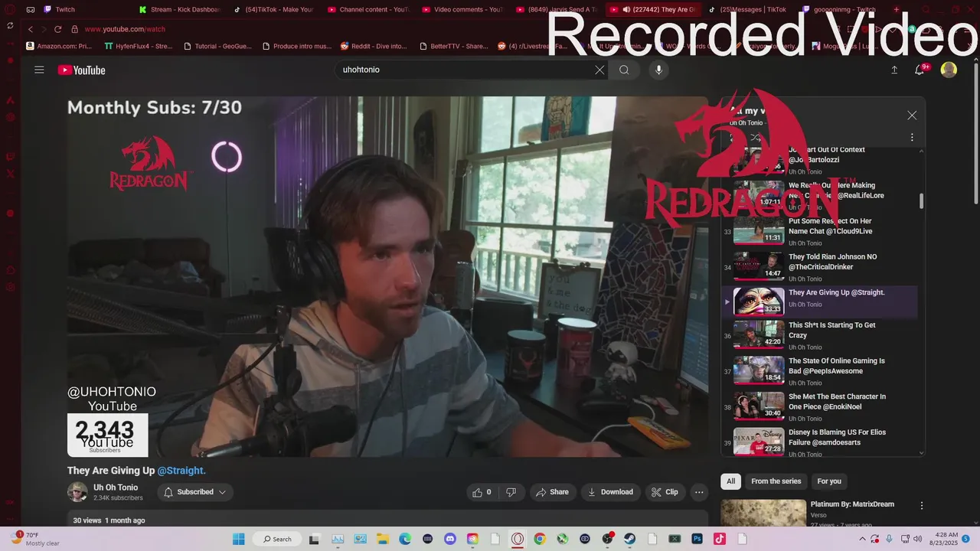This screenshot has width=980, height=551.
Task: Open YouTube notifications bell
Action: [921, 70]
